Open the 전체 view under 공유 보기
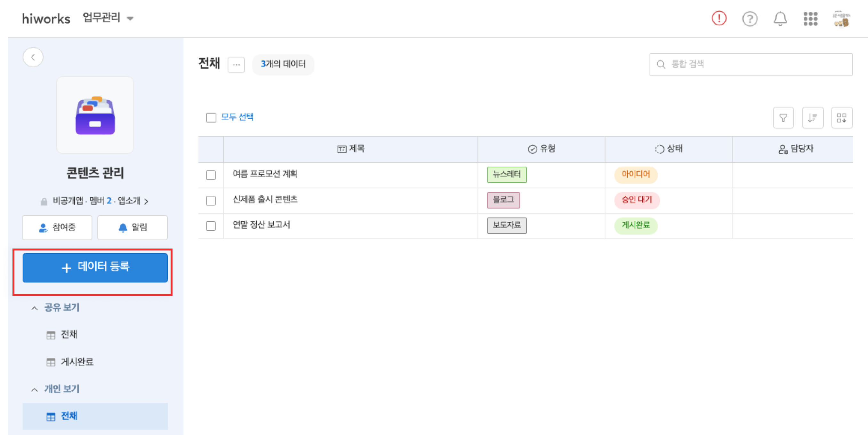 [x=69, y=335]
